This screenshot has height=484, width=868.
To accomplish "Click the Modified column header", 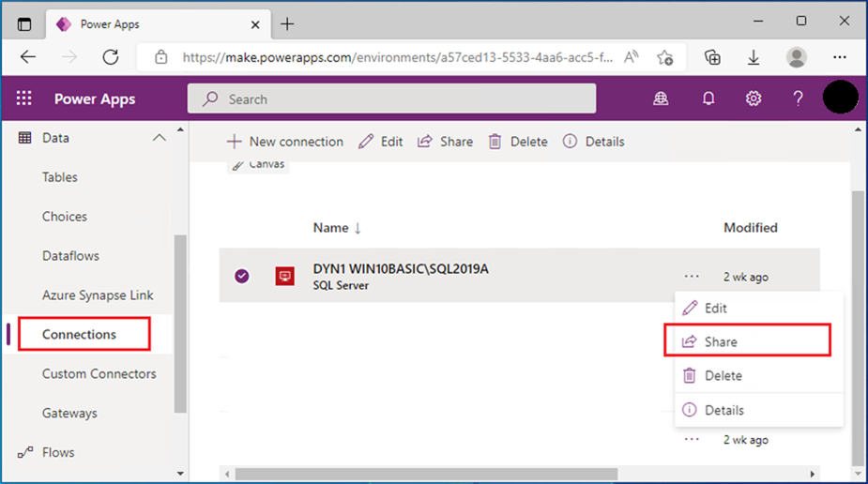I will point(750,228).
